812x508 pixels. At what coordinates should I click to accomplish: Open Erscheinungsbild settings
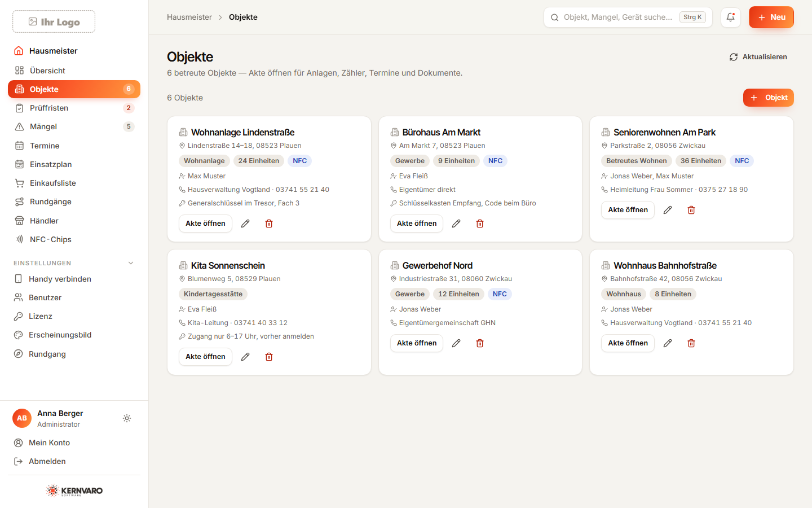point(74,335)
